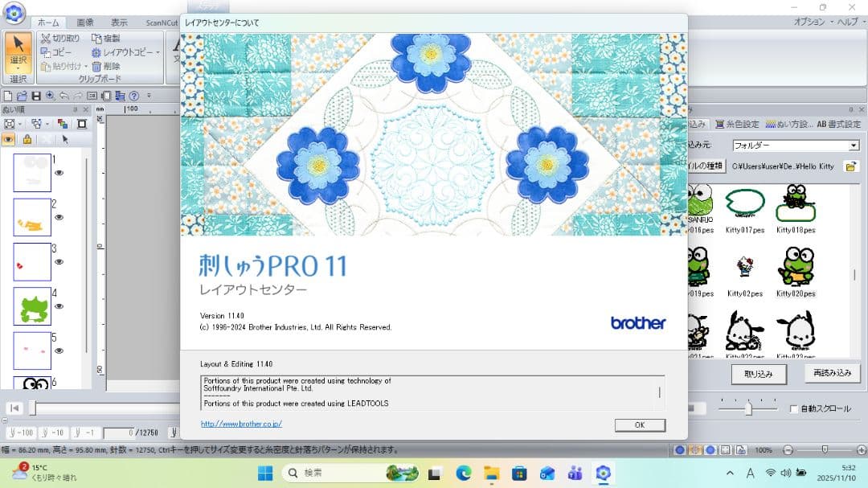868x488 pixels.
Task: Step back 10 stitches button
Action: (x=52, y=433)
